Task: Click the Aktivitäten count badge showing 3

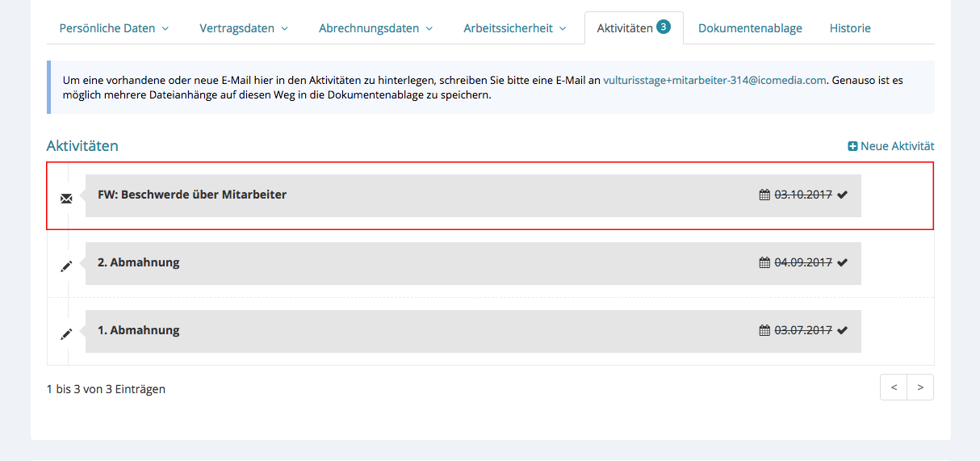Action: [663, 27]
